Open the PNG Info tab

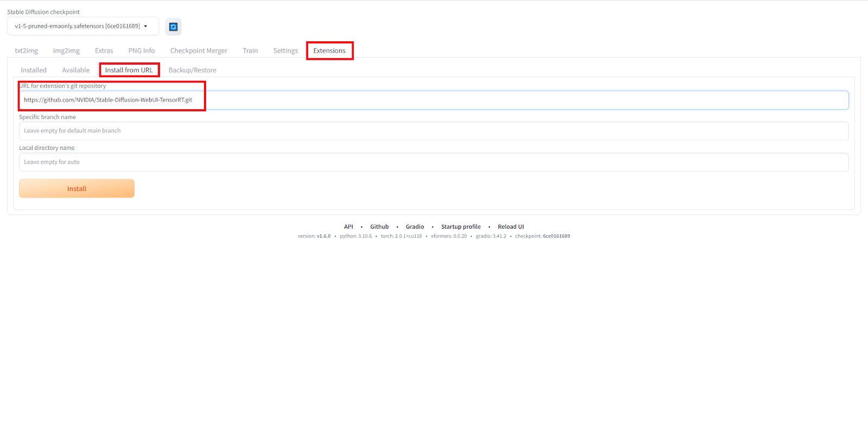tap(142, 51)
